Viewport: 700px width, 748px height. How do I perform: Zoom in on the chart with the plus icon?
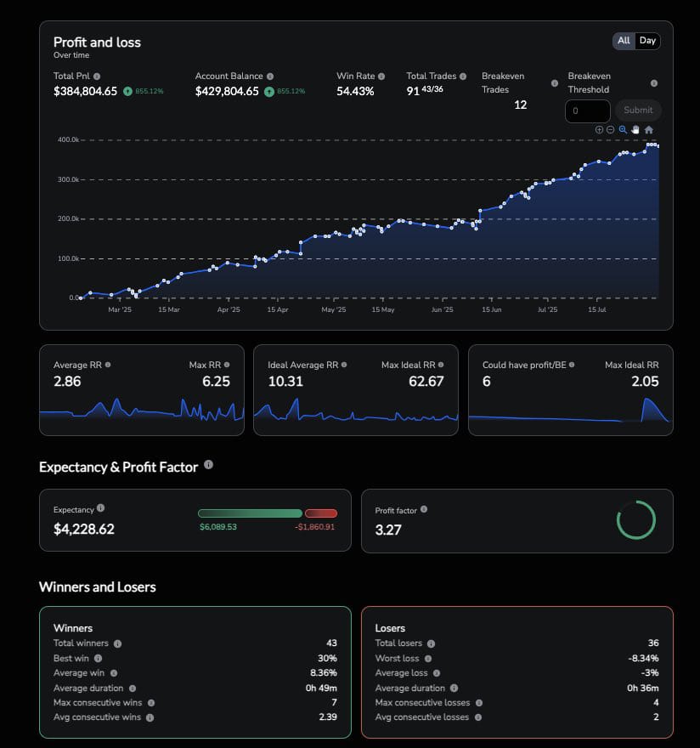click(x=599, y=129)
